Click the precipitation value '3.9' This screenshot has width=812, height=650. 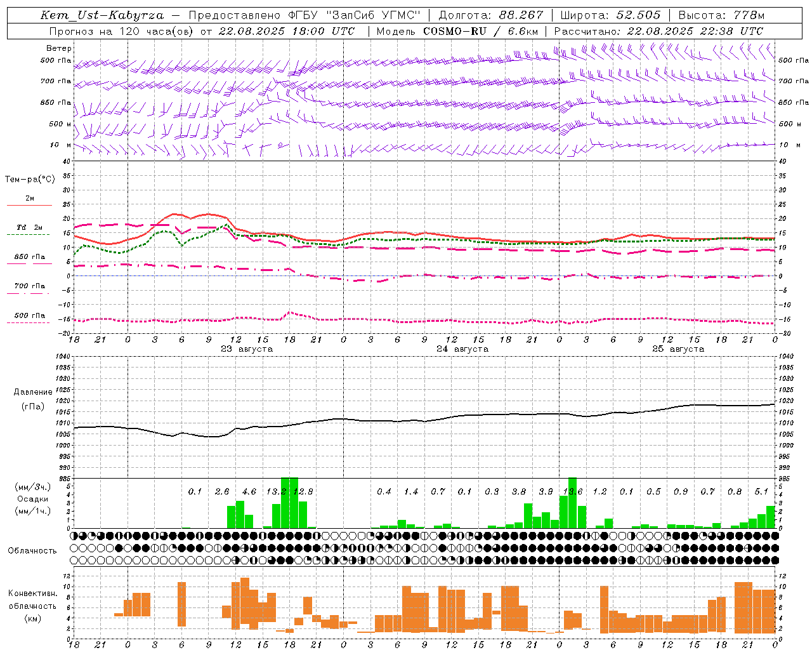pos(546,492)
